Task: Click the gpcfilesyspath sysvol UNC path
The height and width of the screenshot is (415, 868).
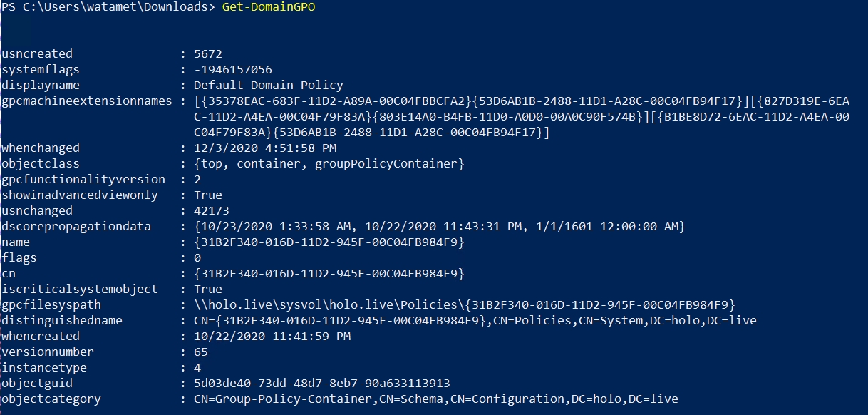Action: pos(464,304)
